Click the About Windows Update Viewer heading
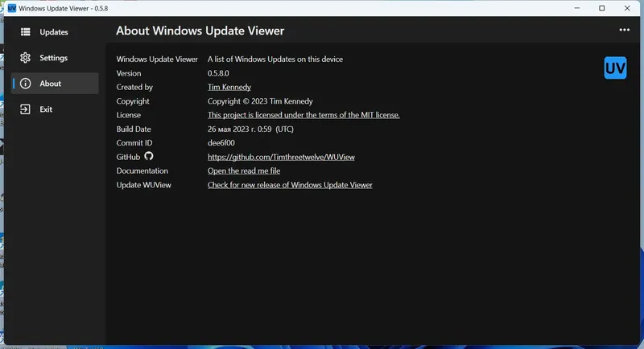Screen dimensions: 644x349 tap(200, 31)
